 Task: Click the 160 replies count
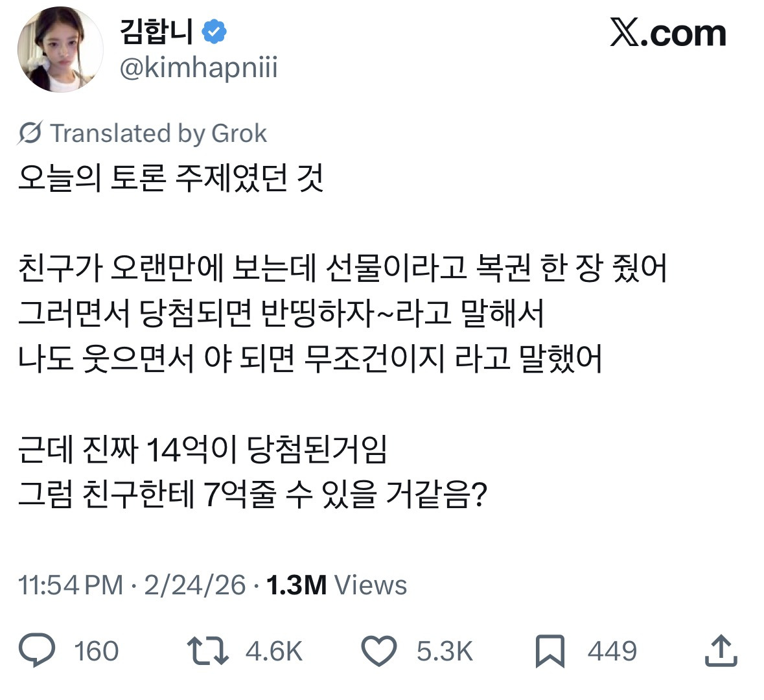[96, 651]
